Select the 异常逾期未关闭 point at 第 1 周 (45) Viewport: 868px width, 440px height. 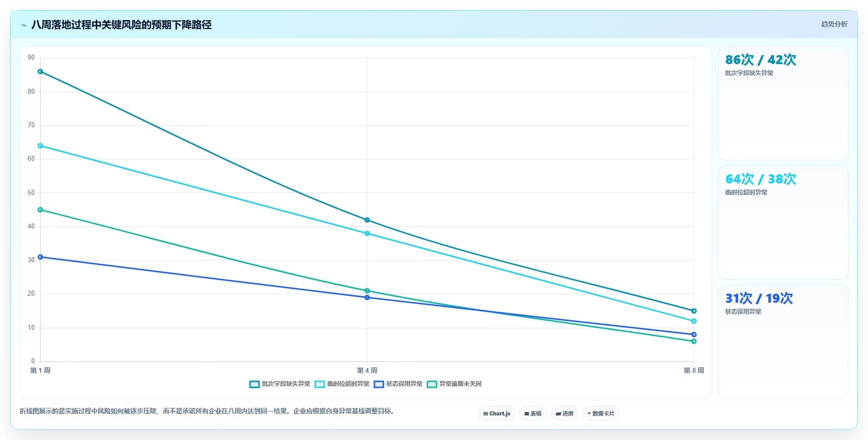click(x=41, y=210)
